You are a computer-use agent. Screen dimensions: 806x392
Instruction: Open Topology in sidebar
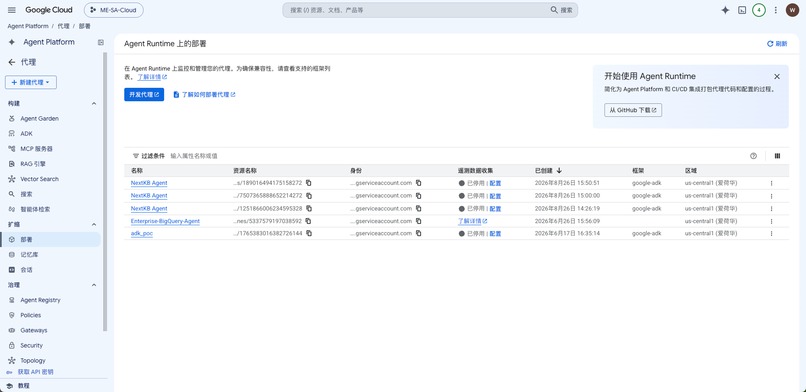coord(33,361)
